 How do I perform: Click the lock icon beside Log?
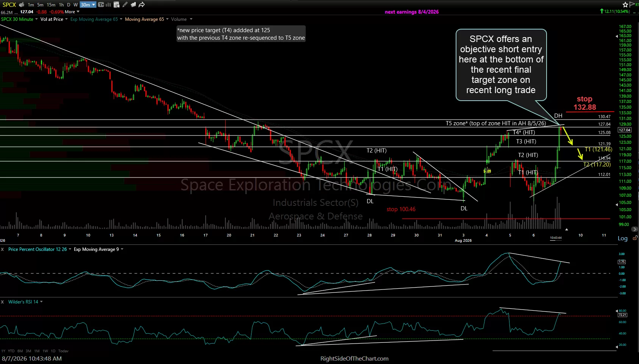coord(635,238)
